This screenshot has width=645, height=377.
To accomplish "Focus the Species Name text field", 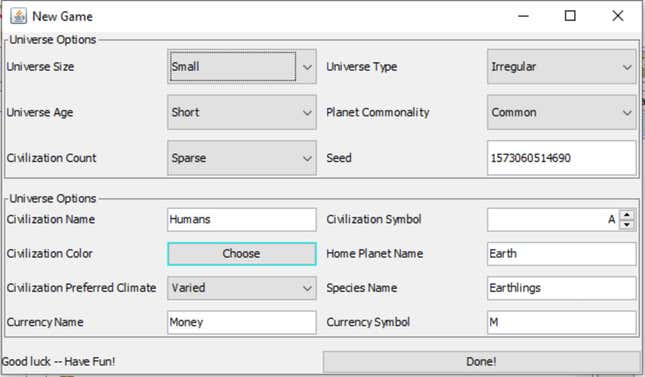I will (x=561, y=288).
